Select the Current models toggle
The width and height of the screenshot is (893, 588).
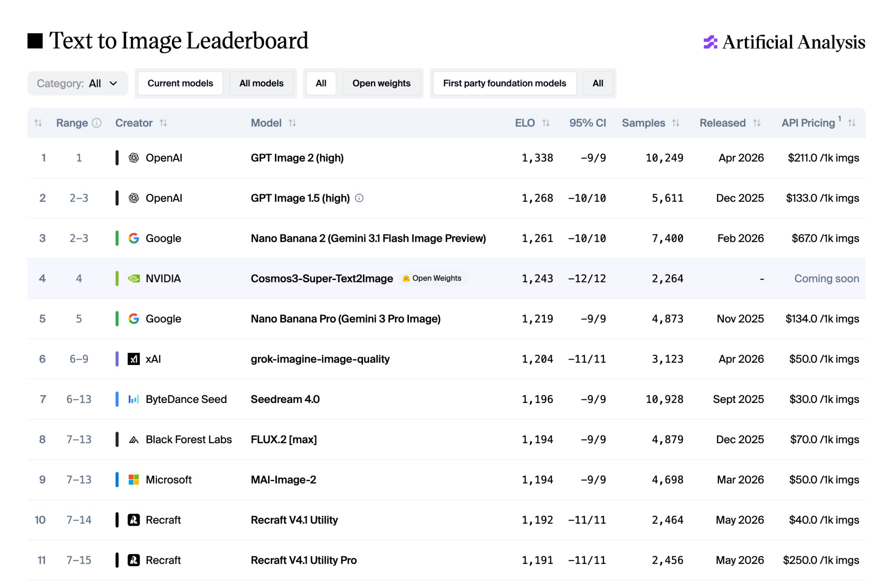click(x=180, y=83)
